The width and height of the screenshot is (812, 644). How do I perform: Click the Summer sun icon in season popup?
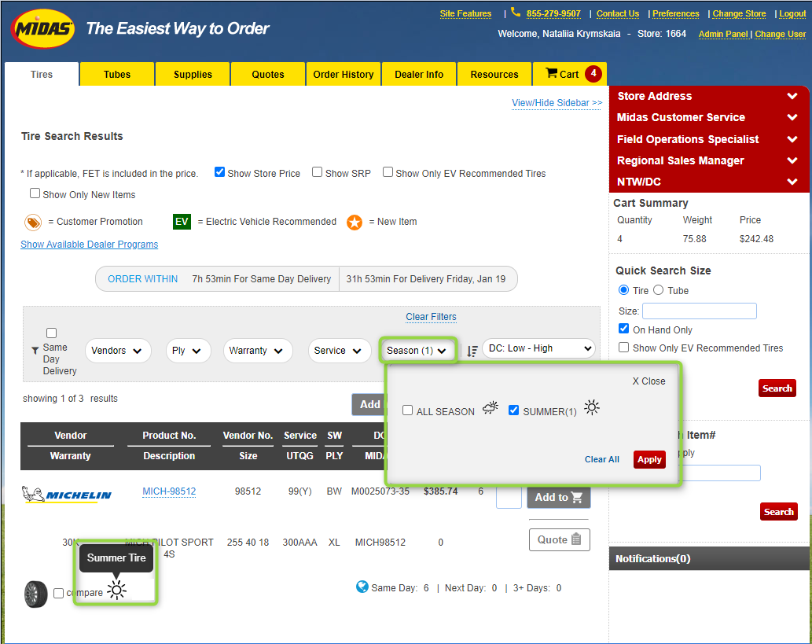pyautogui.click(x=592, y=407)
